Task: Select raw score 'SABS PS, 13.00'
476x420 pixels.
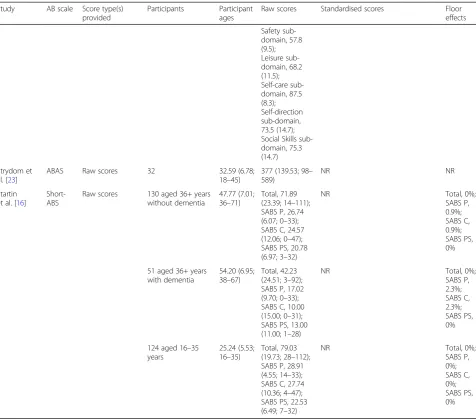Action: point(284,325)
